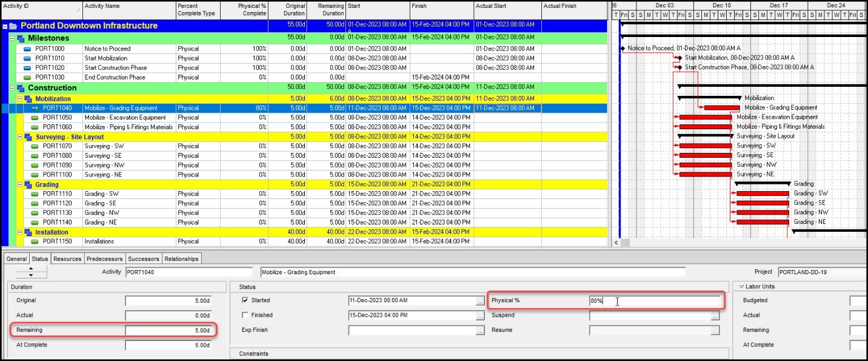Image resolution: width=868 pixels, height=361 pixels.
Task: Check the Finished checkbox
Action: 245,315
